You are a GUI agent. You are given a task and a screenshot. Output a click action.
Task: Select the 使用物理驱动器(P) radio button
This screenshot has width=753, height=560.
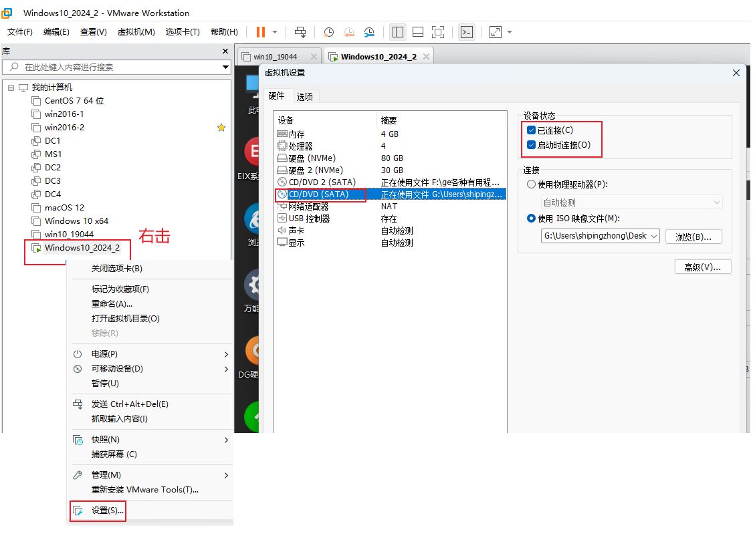(532, 184)
